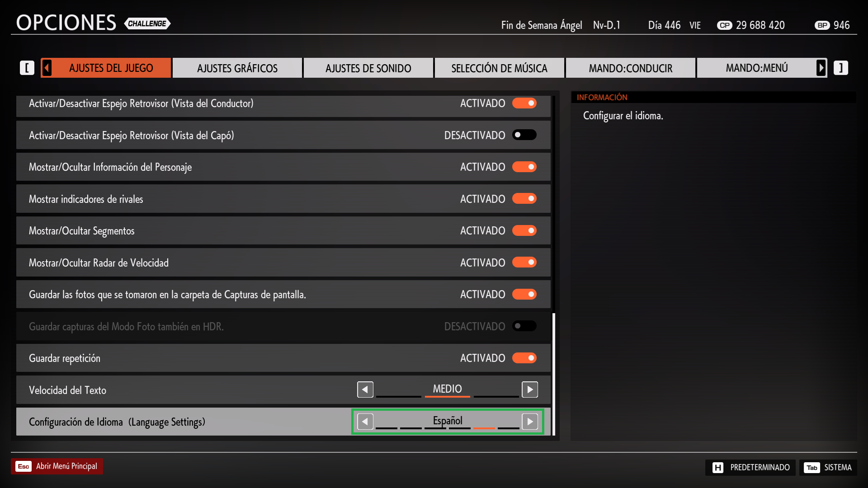Click left arrow beside Ajustes del Juego tab
The height and width of the screenshot is (488, 868).
[x=47, y=68]
